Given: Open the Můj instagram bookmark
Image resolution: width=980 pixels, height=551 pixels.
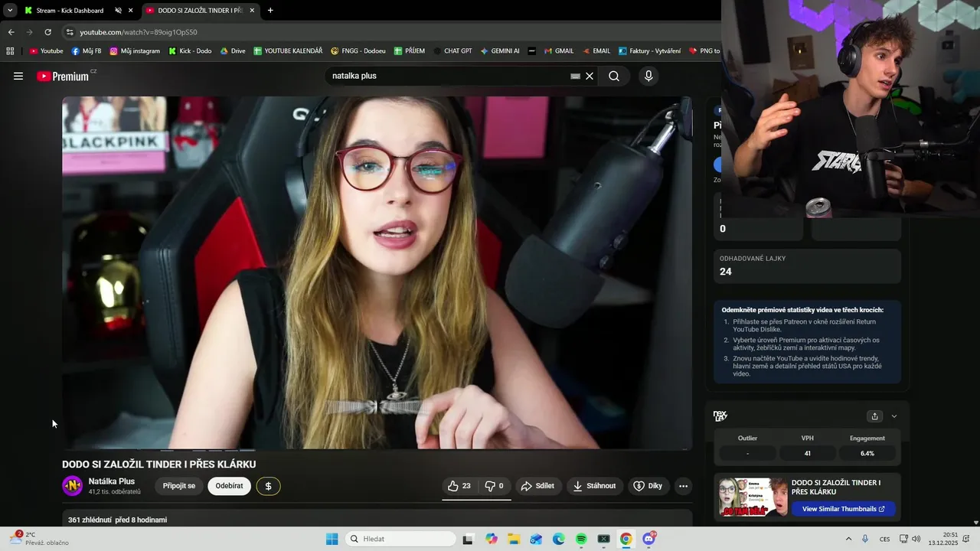Looking at the screenshot, I should 135,51.
